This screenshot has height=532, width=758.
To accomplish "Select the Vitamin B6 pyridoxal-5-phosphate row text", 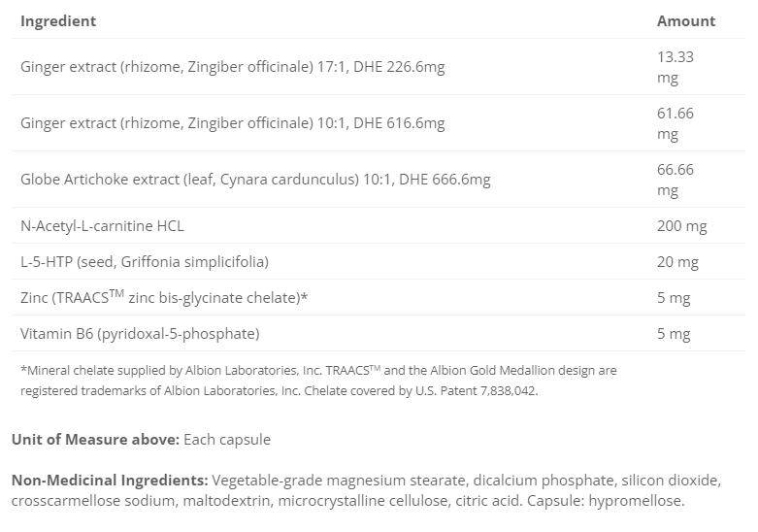I will pos(140,334).
